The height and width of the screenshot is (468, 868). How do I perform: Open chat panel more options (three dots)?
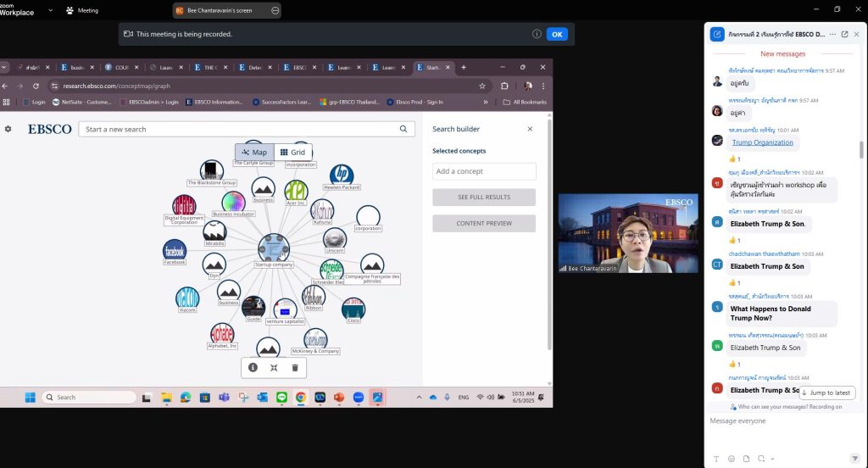click(832, 35)
